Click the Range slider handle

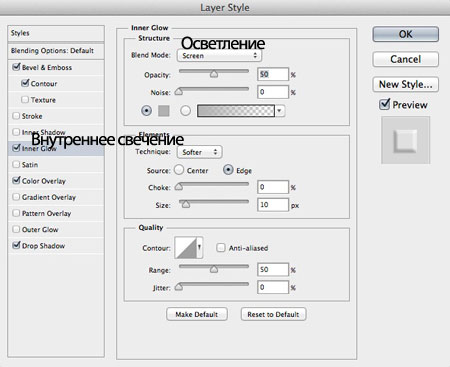[x=214, y=269]
